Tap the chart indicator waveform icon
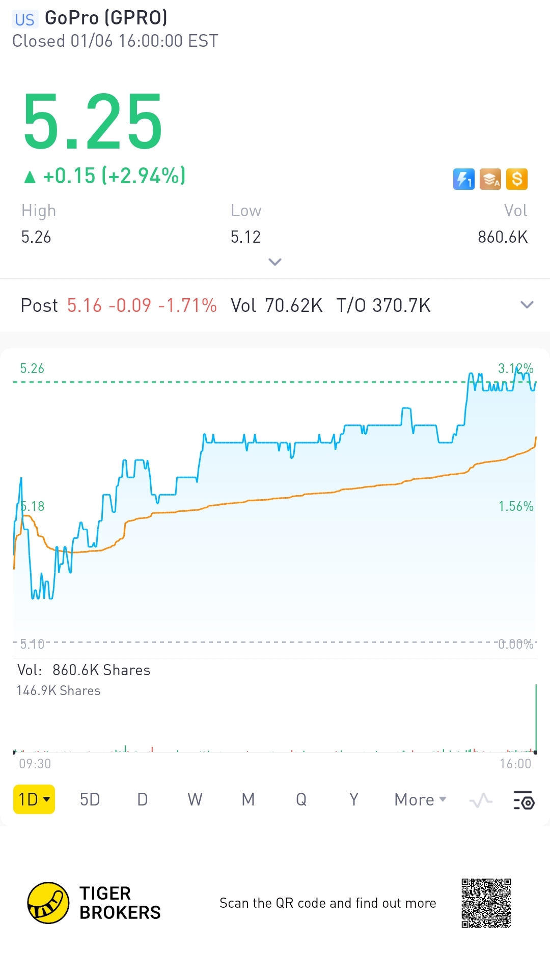 tap(481, 800)
